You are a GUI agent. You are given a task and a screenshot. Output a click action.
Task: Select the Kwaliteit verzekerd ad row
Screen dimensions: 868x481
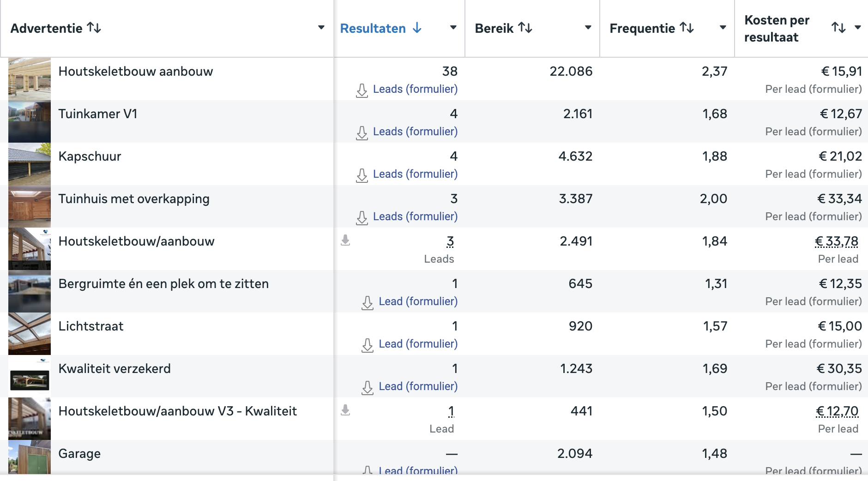(434, 376)
